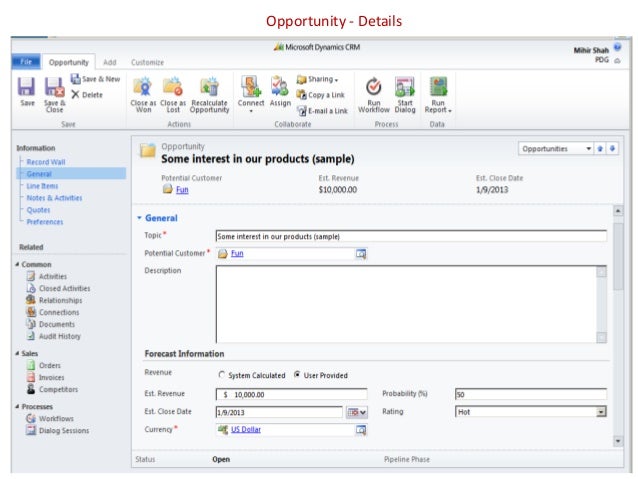
Task: Open Fun customer link in header
Action: tap(182, 190)
